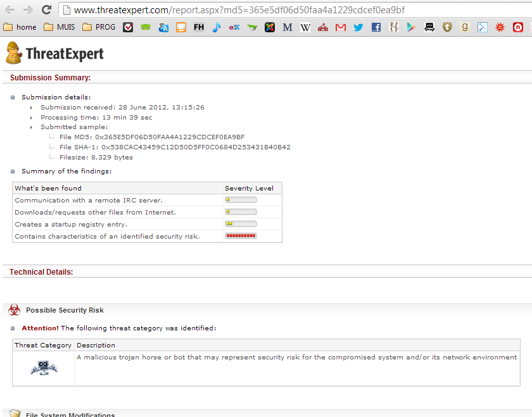Open the Joomla bookmark icon
Viewport: 532px width, 417px height.
point(270,27)
